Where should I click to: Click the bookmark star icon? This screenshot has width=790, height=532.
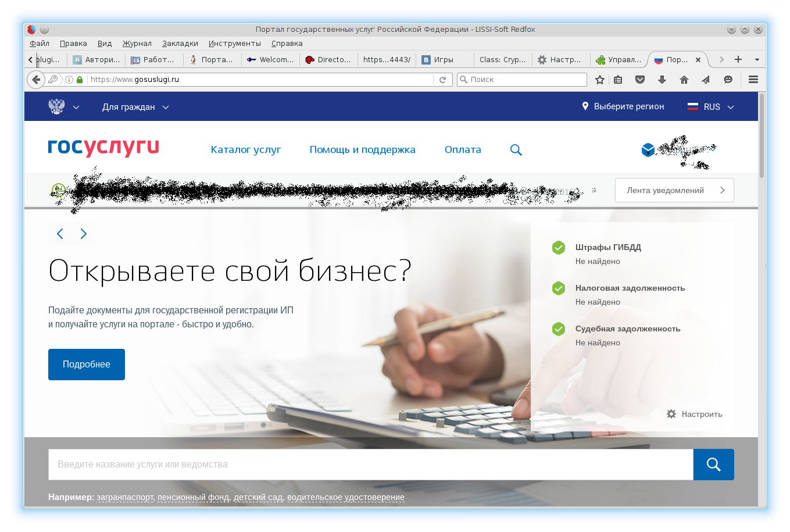[x=600, y=80]
